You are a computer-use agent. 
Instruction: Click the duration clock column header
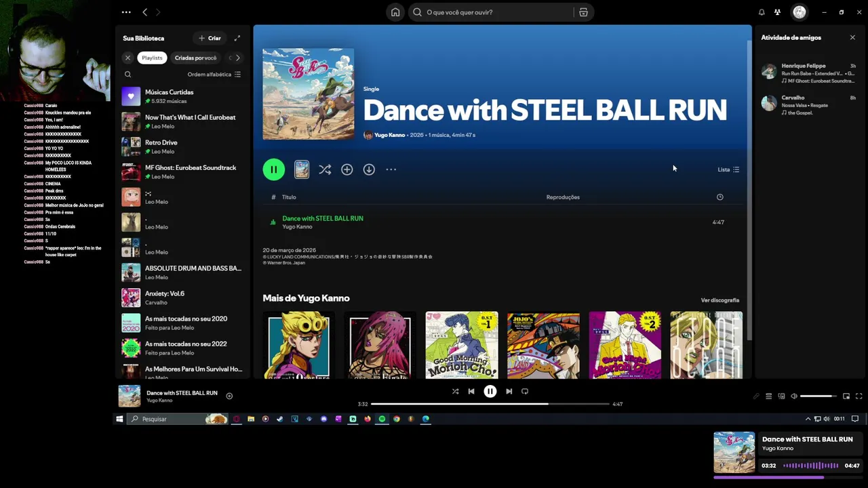719,197
